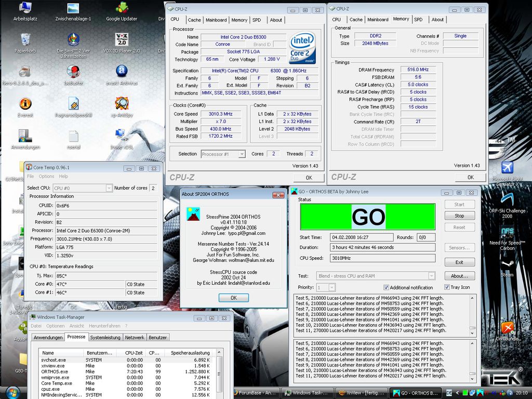Click scroll down arrow of upper ORTHOS log
Viewport: 532px width, 399px height.
472,333
